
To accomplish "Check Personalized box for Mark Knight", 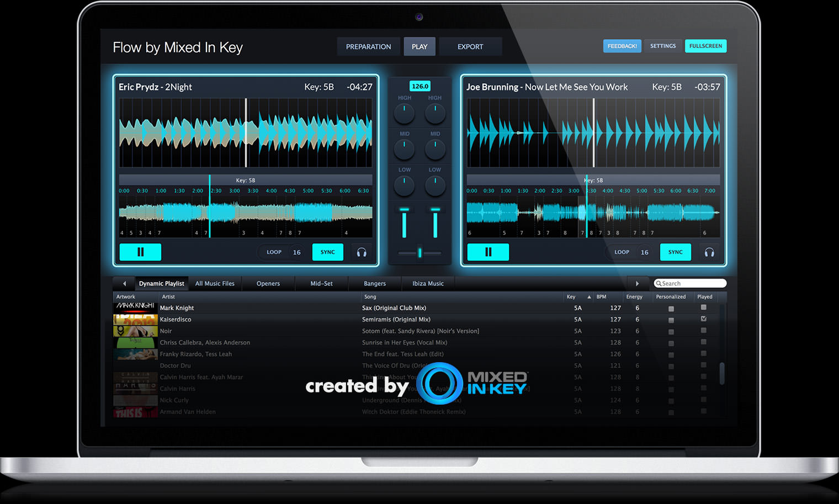I will (671, 309).
